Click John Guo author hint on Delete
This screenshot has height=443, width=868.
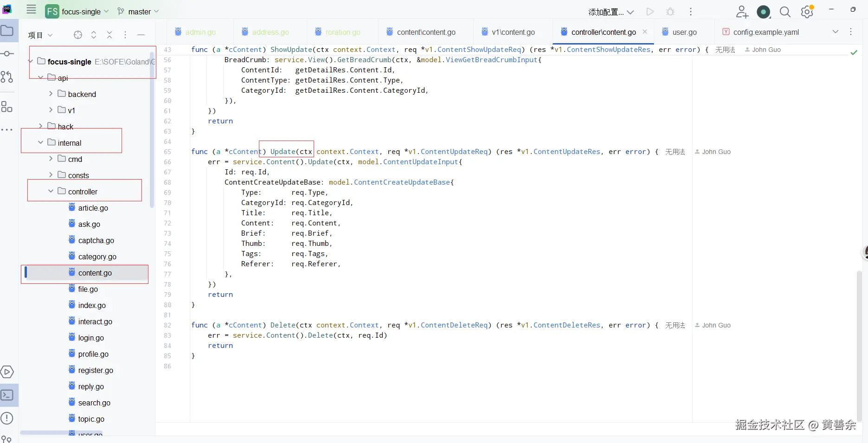[x=713, y=325]
